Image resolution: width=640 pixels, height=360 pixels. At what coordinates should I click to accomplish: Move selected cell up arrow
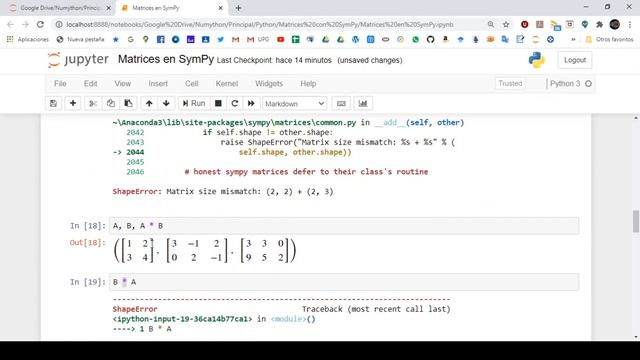click(x=149, y=104)
